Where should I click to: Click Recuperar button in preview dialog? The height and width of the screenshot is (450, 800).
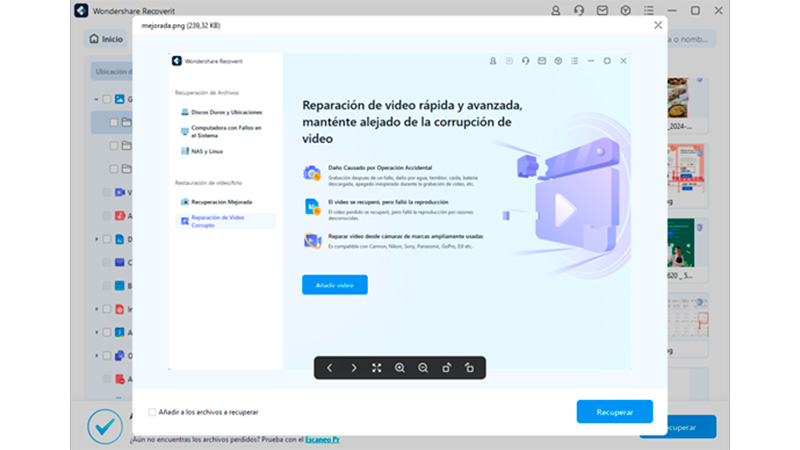(x=614, y=411)
